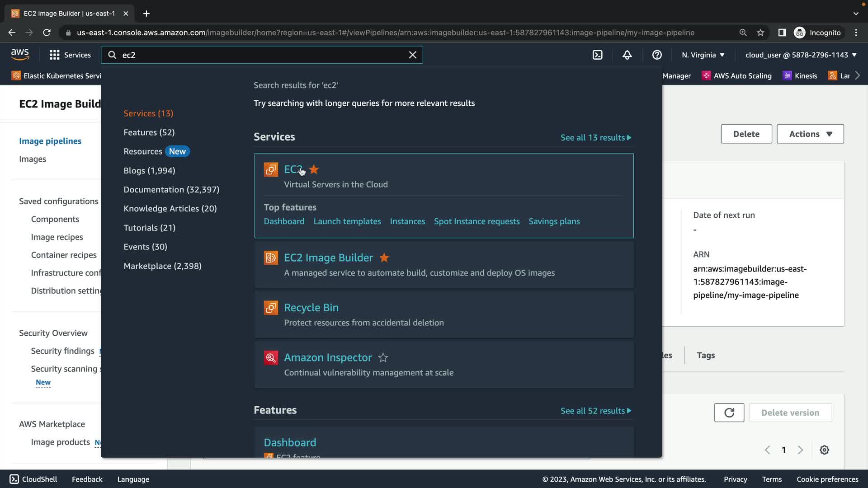Filter results by Features (52)

[149, 132]
